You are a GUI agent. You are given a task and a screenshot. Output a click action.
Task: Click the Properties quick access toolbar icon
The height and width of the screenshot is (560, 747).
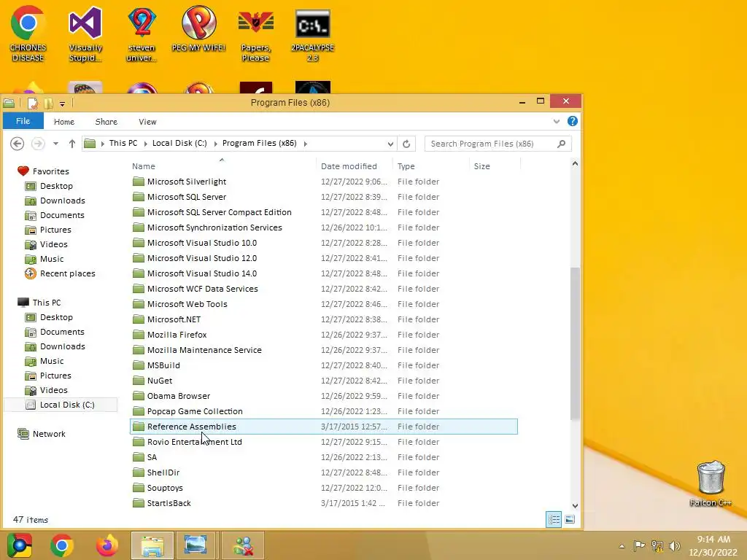click(32, 103)
